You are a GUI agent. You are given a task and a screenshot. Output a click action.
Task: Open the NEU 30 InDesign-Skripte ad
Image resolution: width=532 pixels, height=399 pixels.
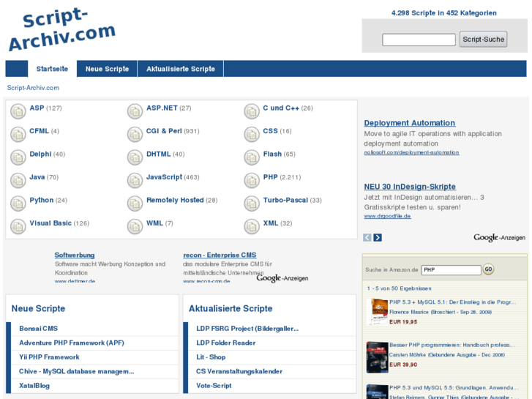[410, 187]
